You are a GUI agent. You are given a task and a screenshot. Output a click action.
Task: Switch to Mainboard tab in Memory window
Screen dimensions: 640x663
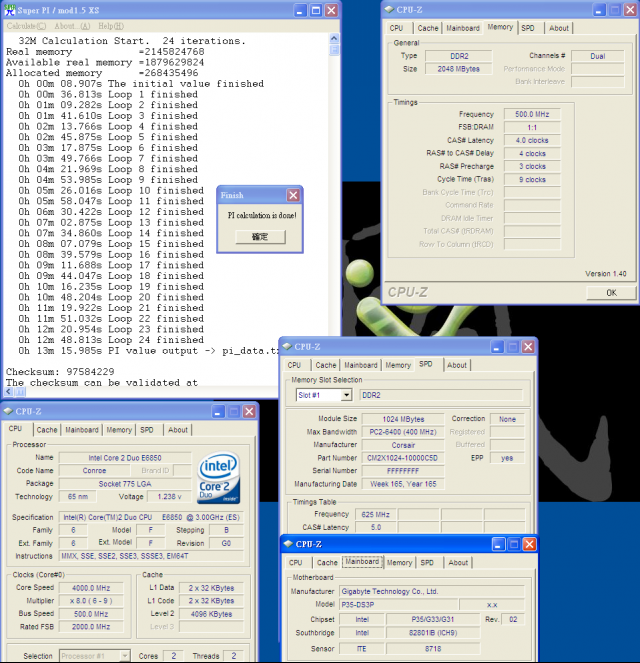click(463, 28)
